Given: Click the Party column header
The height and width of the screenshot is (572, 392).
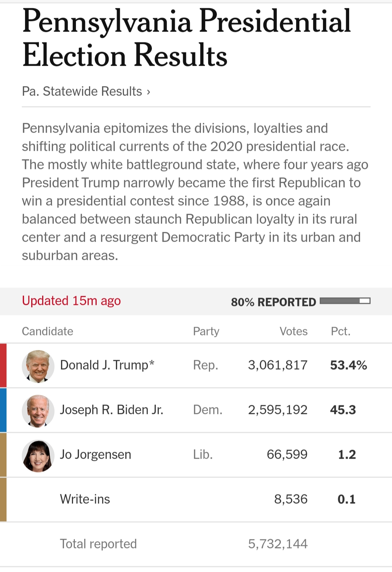Looking at the screenshot, I should (206, 331).
